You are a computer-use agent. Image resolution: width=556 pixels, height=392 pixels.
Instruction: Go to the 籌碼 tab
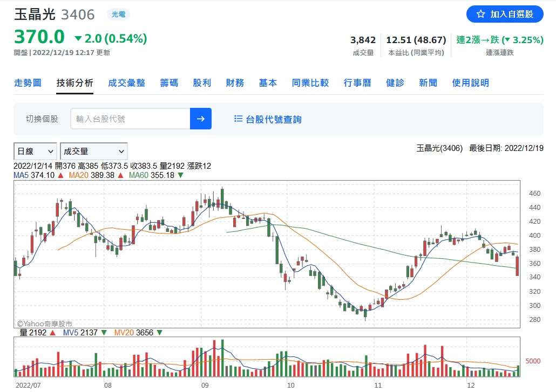point(169,83)
